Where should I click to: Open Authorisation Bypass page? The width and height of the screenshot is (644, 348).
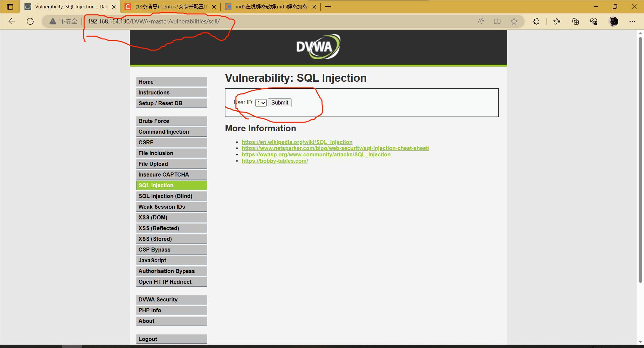click(172, 271)
